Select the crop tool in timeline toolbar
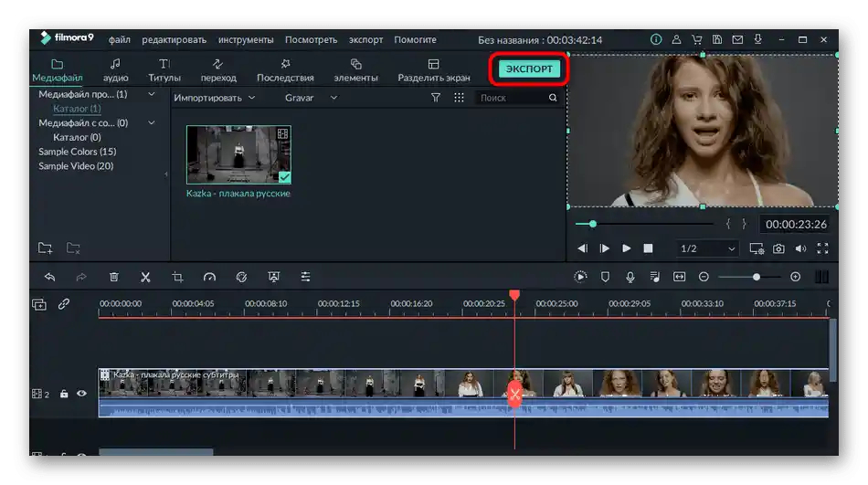Image resolution: width=868 pixels, height=485 pixels. (177, 277)
